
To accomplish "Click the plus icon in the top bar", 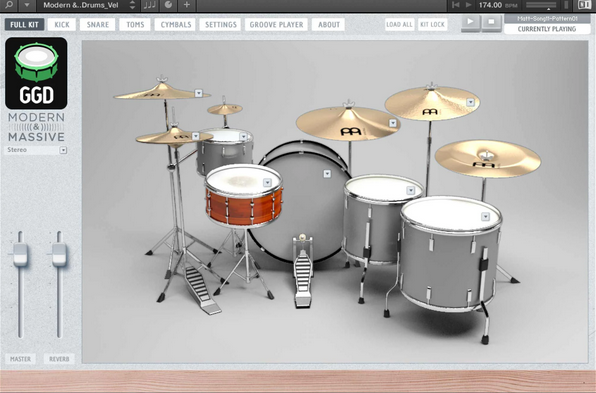I will (187, 5).
